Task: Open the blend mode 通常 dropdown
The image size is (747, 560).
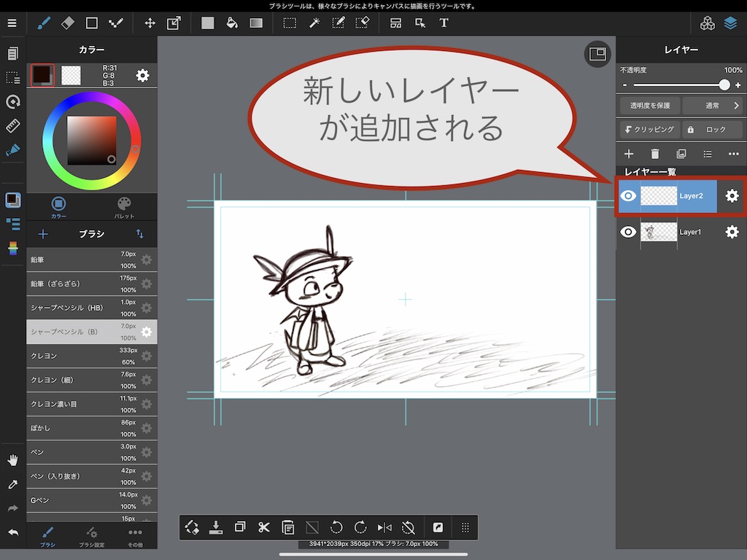Action: click(713, 106)
